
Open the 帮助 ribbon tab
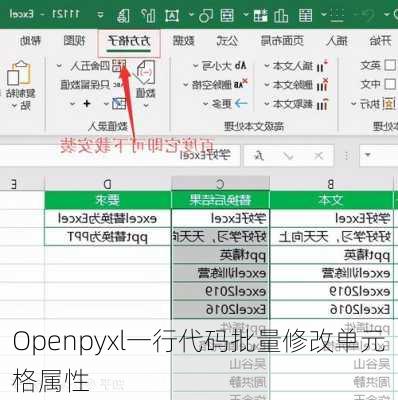pyautogui.click(x=30, y=41)
